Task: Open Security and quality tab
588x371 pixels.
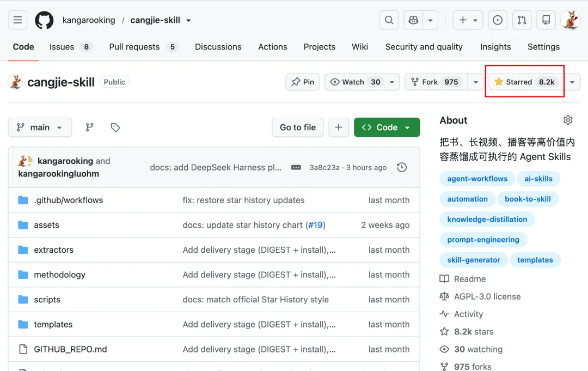Action: [x=424, y=47]
